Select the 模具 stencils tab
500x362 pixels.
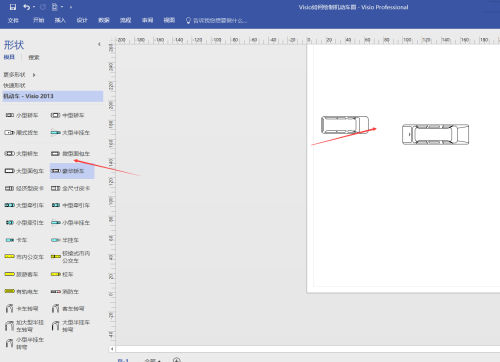click(x=9, y=57)
